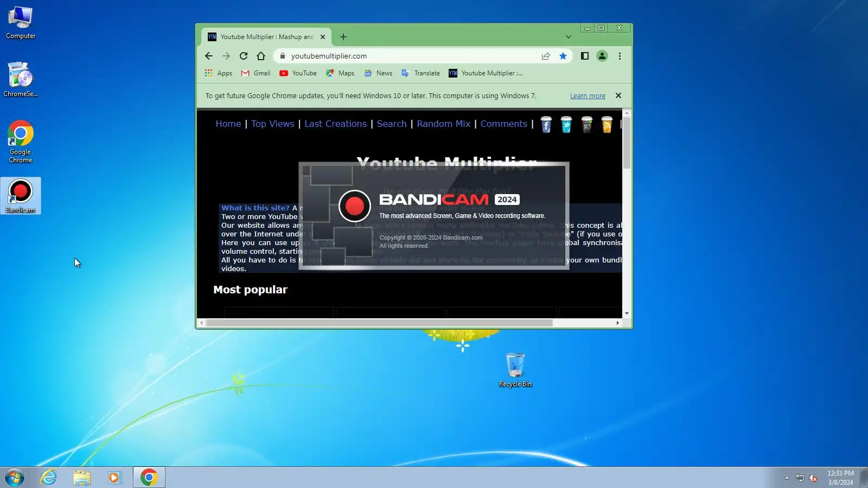The image size is (868, 488).
Task: Open the YouTube bookmark
Action: coord(298,73)
